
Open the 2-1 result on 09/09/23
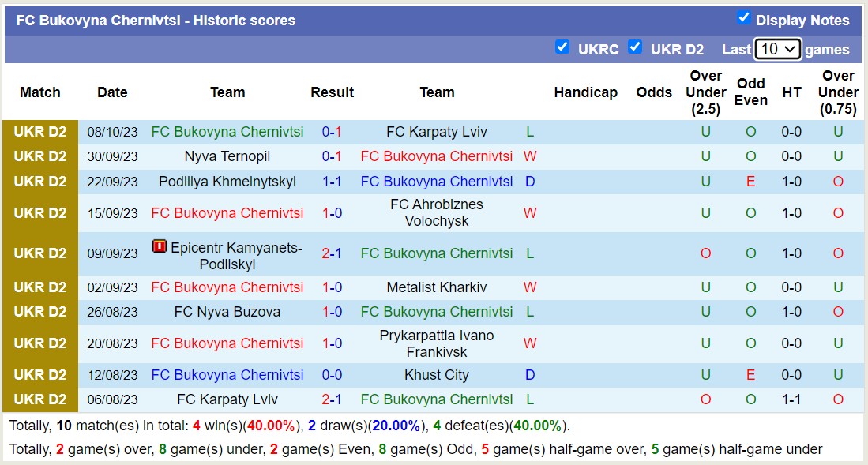(332, 253)
